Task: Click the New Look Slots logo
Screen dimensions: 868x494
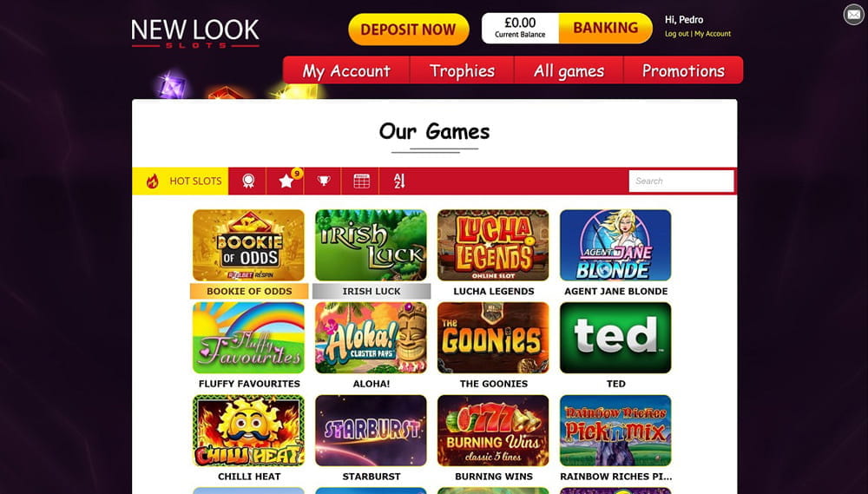Action: click(195, 33)
